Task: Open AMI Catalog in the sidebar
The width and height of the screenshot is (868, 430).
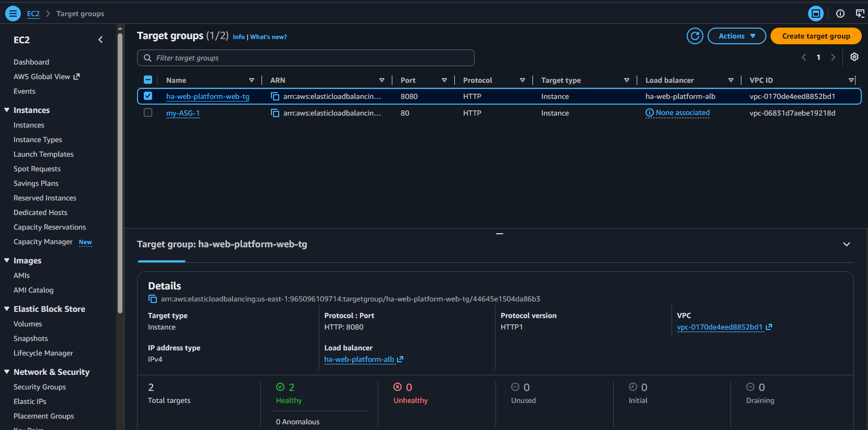Action: [33, 290]
